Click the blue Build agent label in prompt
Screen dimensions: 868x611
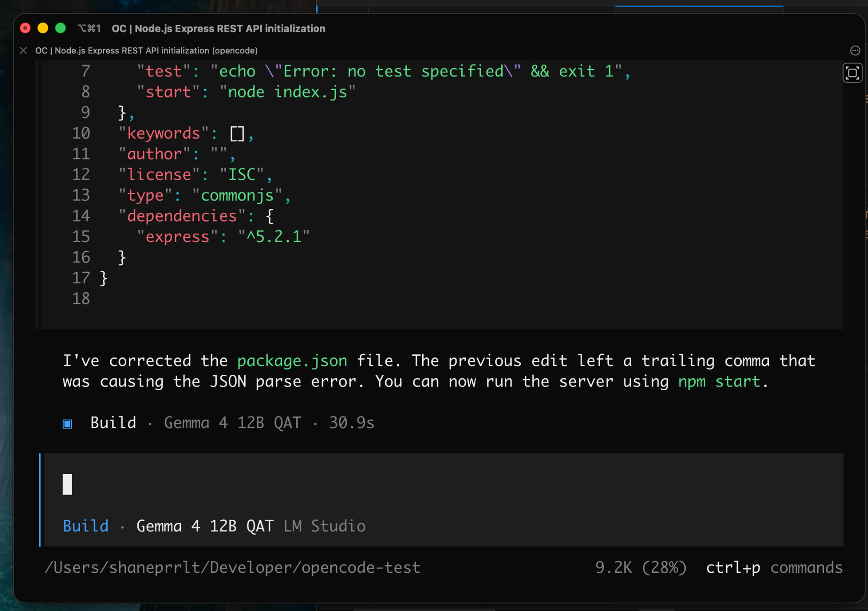[85, 526]
